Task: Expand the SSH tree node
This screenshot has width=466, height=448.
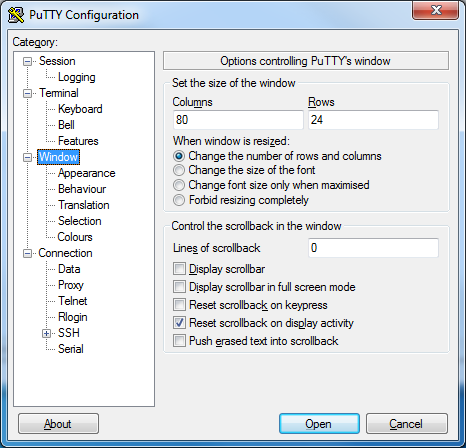Action: pyautogui.click(x=46, y=333)
